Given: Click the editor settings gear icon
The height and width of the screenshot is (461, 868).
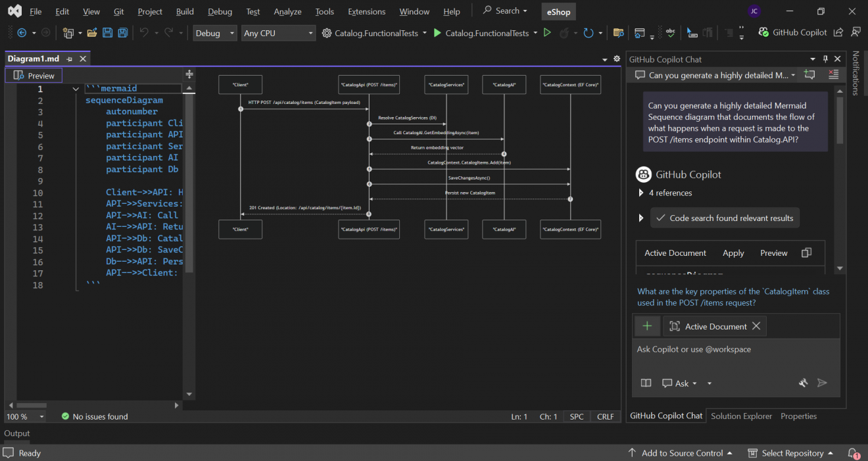Looking at the screenshot, I should coord(617,59).
